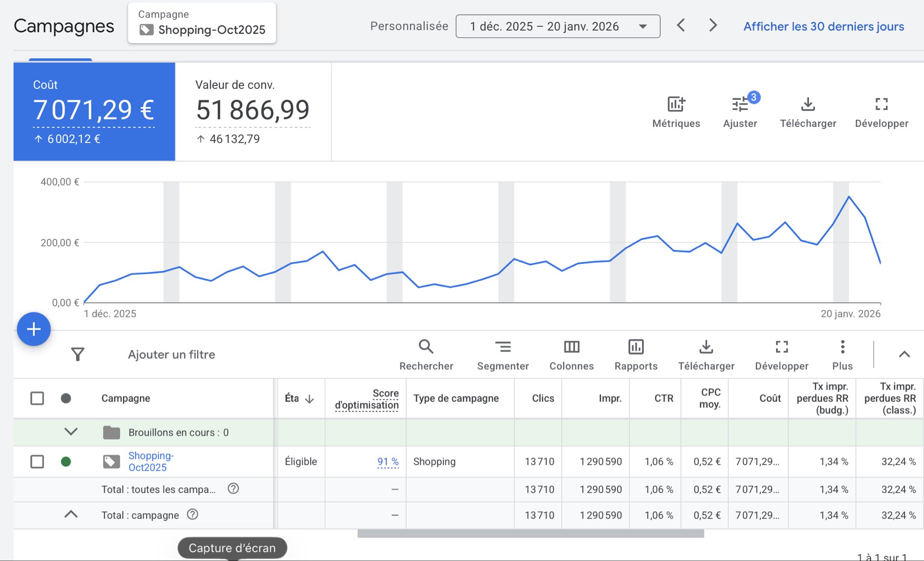Click the blue plus create button

(x=34, y=329)
